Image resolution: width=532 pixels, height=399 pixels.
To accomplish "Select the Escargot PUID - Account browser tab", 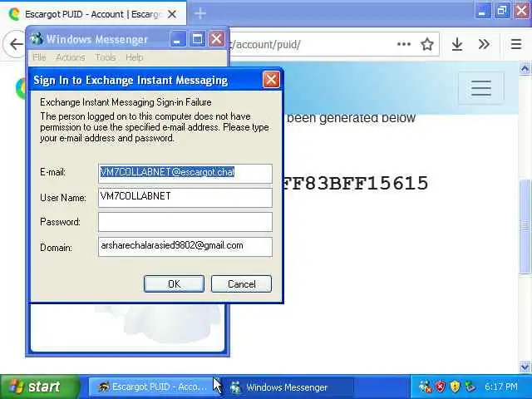I will tap(93, 14).
